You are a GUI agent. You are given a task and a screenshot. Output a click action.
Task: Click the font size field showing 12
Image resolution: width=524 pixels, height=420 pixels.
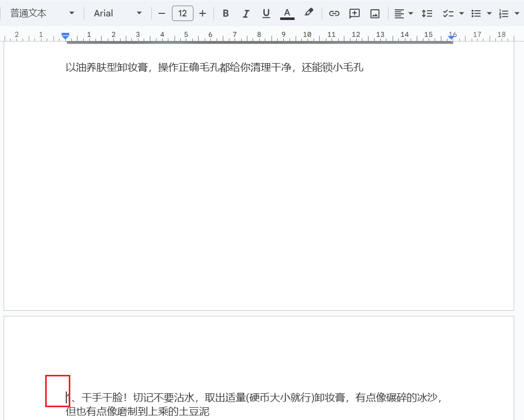coord(182,13)
